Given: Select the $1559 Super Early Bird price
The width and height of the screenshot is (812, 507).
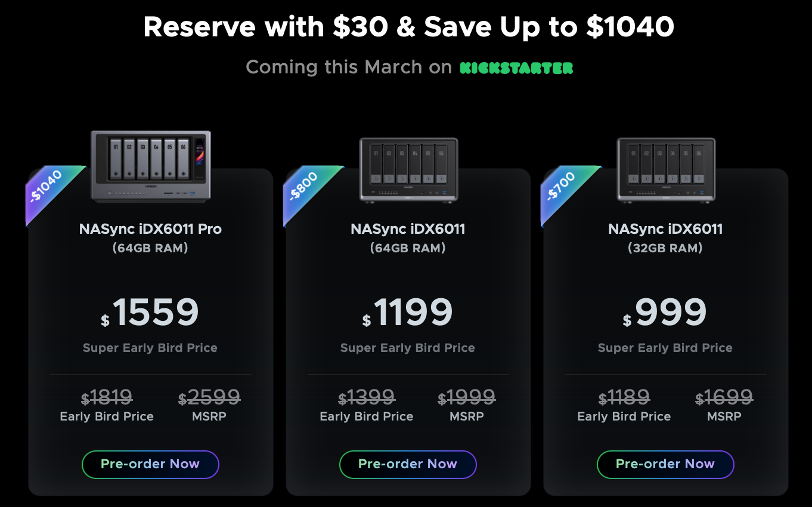Looking at the screenshot, I should click(x=150, y=313).
